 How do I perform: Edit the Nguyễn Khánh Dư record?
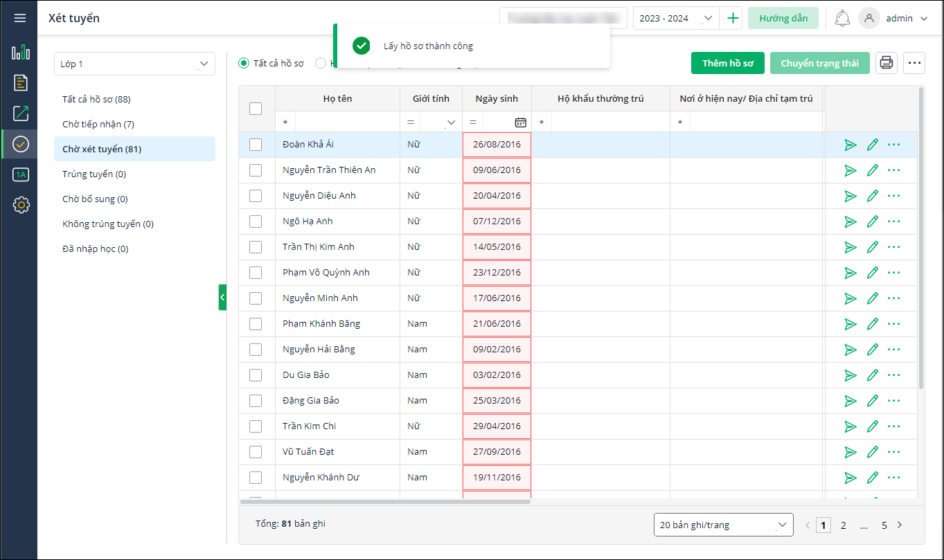click(x=873, y=478)
